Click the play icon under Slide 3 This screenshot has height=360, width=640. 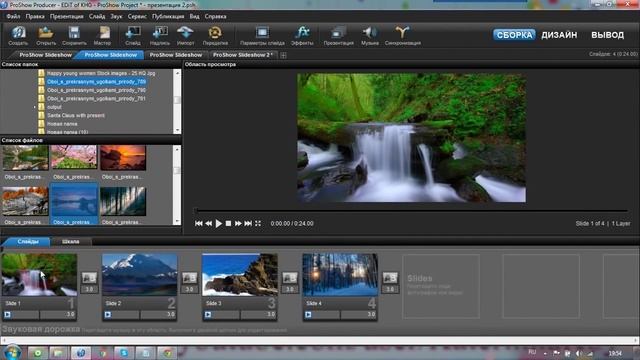point(208,315)
